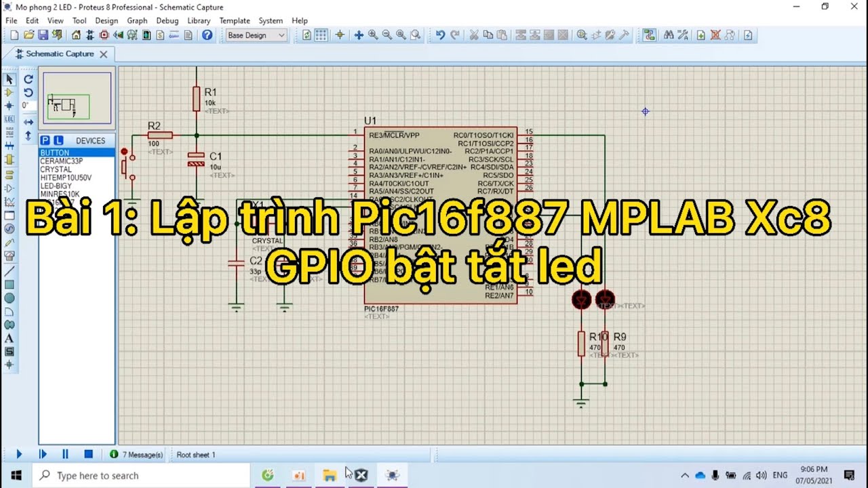Center view with blue pan arrows icon
Viewport: 868px width, 488px height.
tap(359, 35)
